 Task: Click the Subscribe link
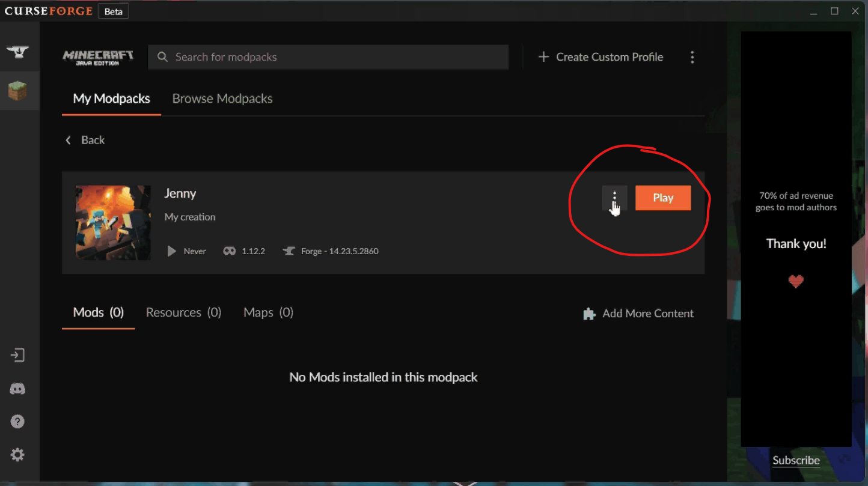click(x=796, y=460)
